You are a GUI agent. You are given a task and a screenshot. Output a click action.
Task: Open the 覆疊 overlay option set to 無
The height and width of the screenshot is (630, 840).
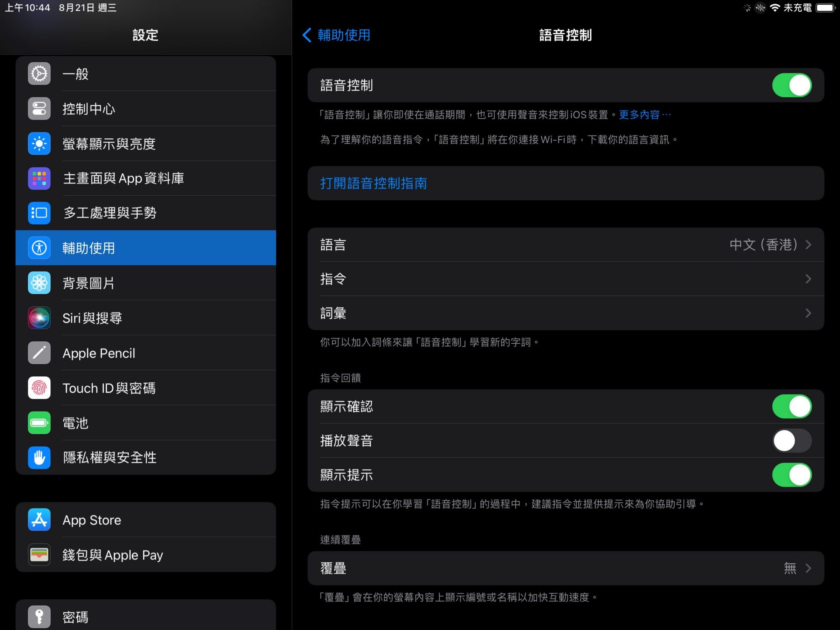click(565, 568)
